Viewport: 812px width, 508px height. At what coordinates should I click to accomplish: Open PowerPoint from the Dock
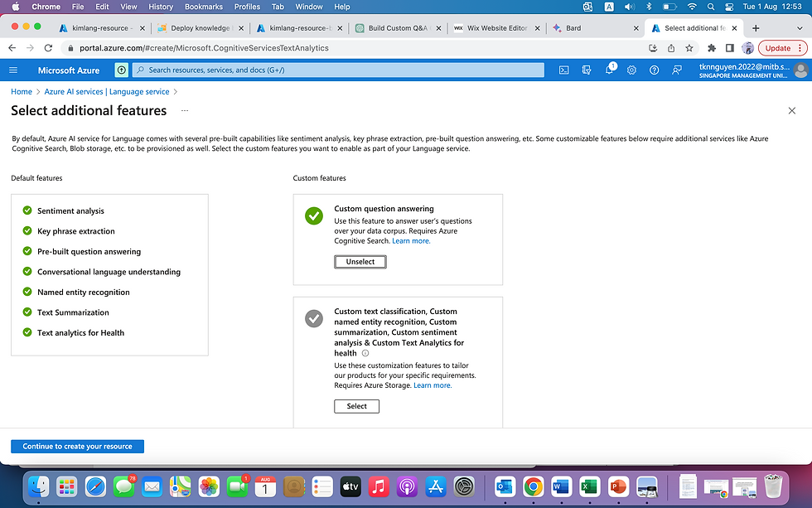pyautogui.click(x=618, y=486)
